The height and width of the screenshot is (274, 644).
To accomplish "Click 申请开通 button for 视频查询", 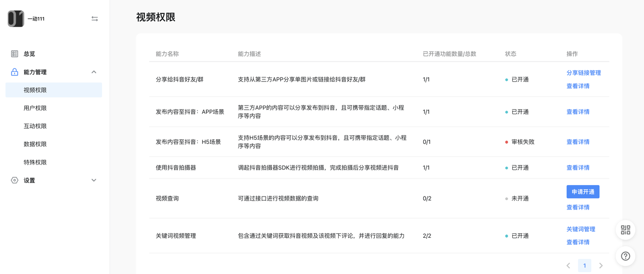I will pyautogui.click(x=583, y=192).
